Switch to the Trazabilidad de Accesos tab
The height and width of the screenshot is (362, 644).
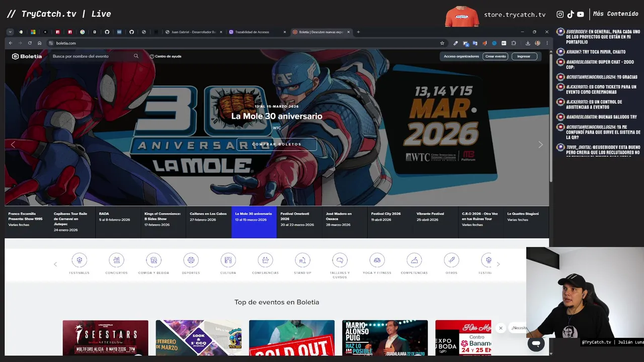pos(256,32)
